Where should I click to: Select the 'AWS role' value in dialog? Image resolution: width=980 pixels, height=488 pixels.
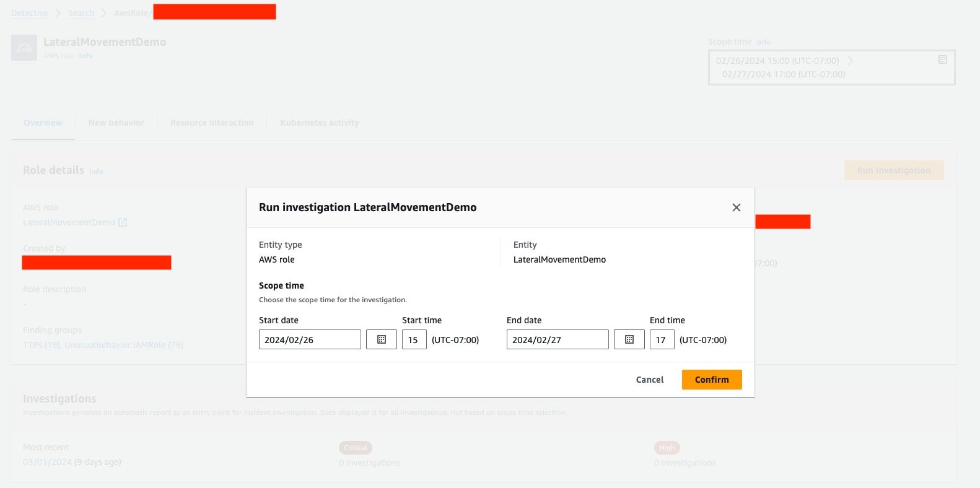click(277, 259)
